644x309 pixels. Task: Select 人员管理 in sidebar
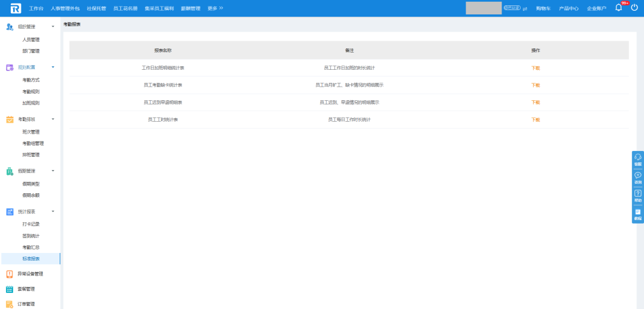[31, 40]
